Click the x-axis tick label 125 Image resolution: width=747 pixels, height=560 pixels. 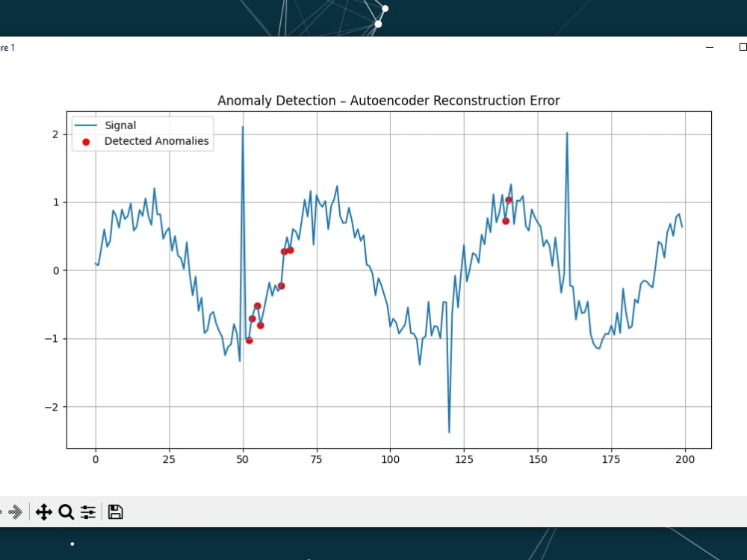(464, 459)
